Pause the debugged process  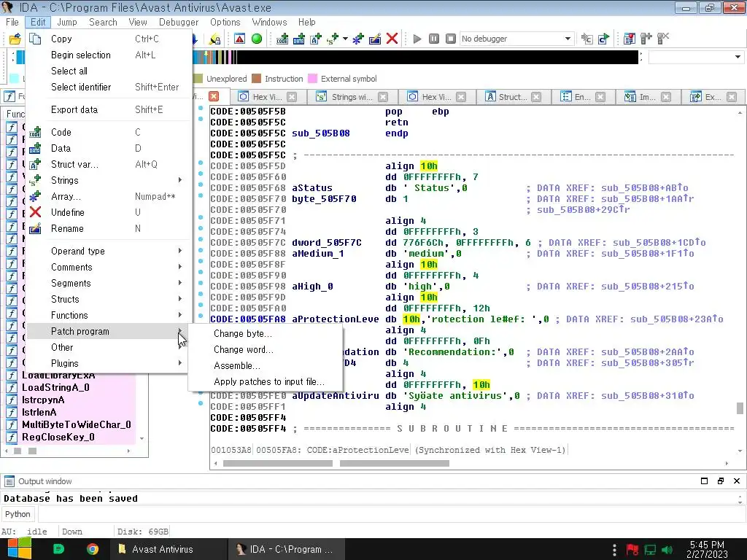pyautogui.click(x=434, y=39)
